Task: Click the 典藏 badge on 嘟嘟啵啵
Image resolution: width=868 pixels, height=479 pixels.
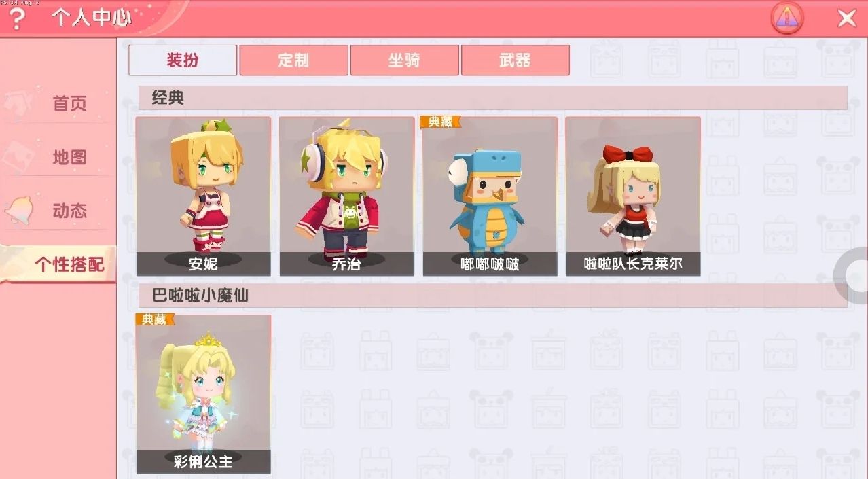Action: click(440, 122)
